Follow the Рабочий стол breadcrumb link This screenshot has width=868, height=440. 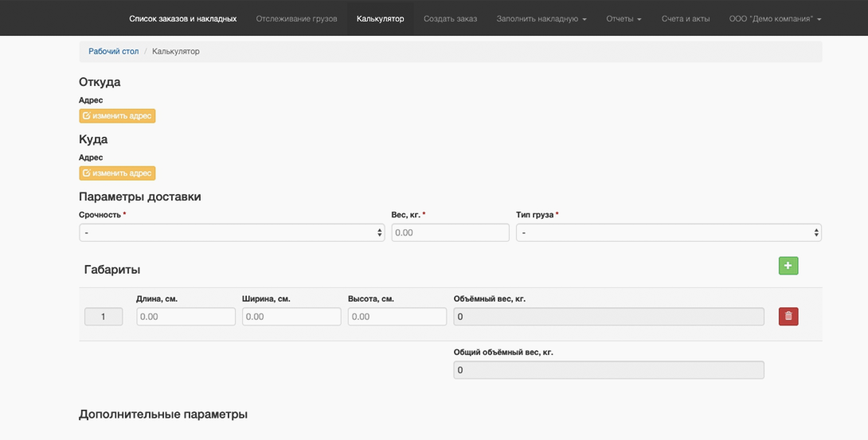pos(114,52)
